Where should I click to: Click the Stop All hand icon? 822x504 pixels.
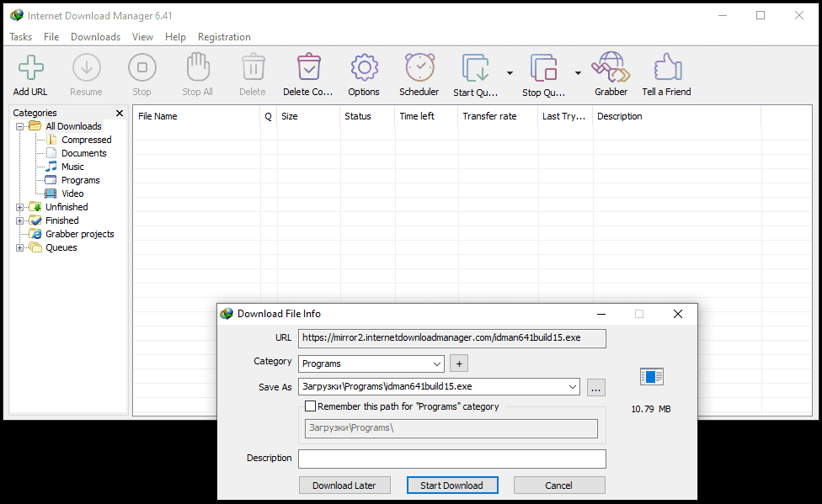pos(198,67)
